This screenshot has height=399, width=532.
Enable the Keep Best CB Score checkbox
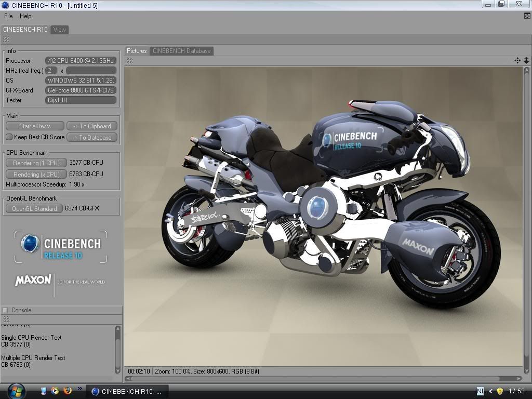9,137
